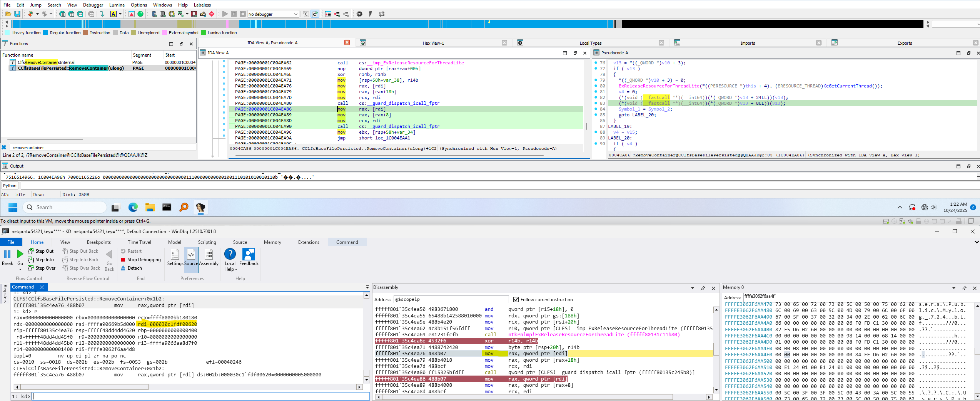Click the Segment column header in Functions
The image size is (980, 401).
[142, 55]
